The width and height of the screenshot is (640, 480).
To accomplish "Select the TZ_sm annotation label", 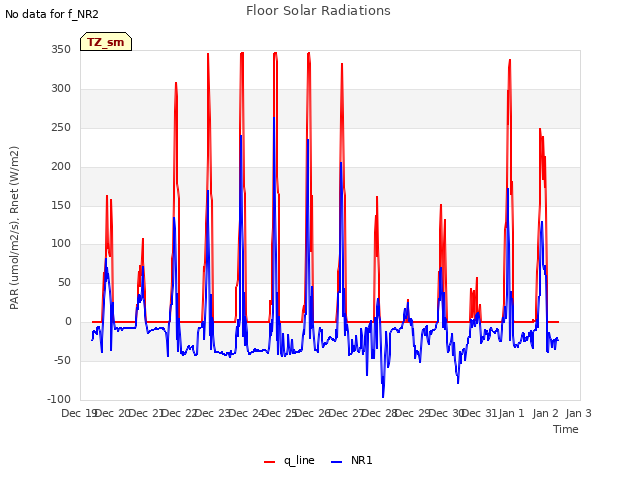I will click(x=106, y=42).
